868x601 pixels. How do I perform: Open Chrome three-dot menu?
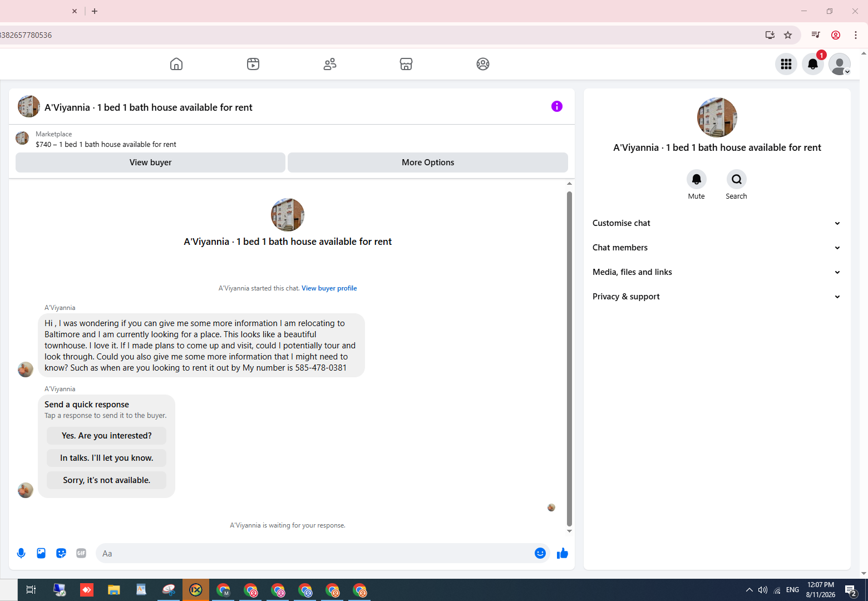tap(856, 35)
